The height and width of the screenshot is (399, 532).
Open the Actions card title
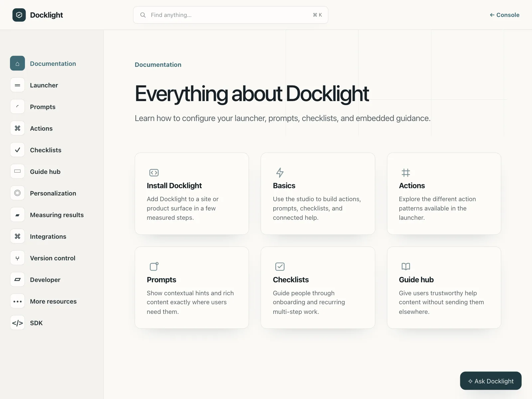coord(412,186)
